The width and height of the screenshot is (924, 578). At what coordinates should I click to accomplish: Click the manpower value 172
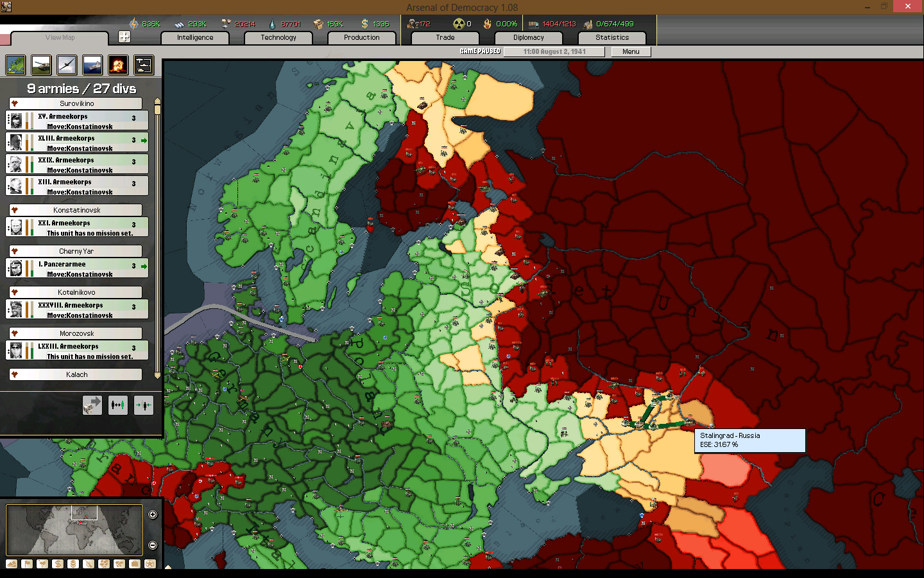pyautogui.click(x=425, y=24)
